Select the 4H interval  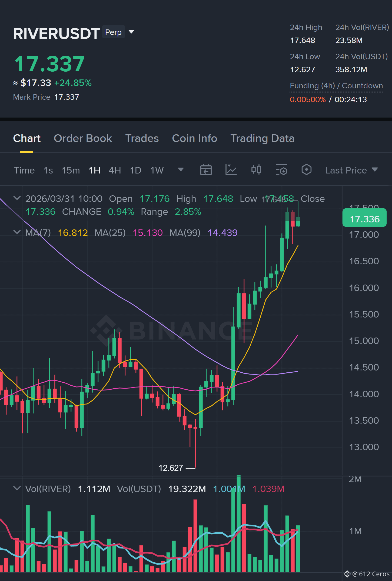pos(115,170)
